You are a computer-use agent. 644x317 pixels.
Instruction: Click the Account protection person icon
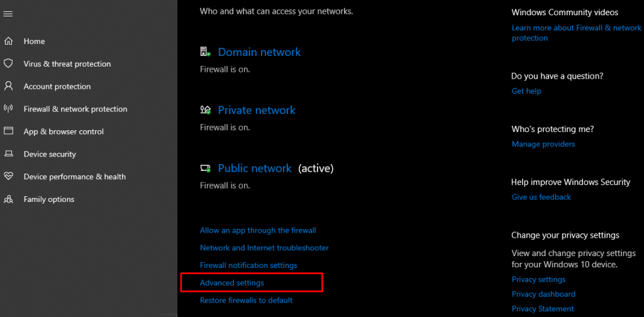pyautogui.click(x=8, y=86)
